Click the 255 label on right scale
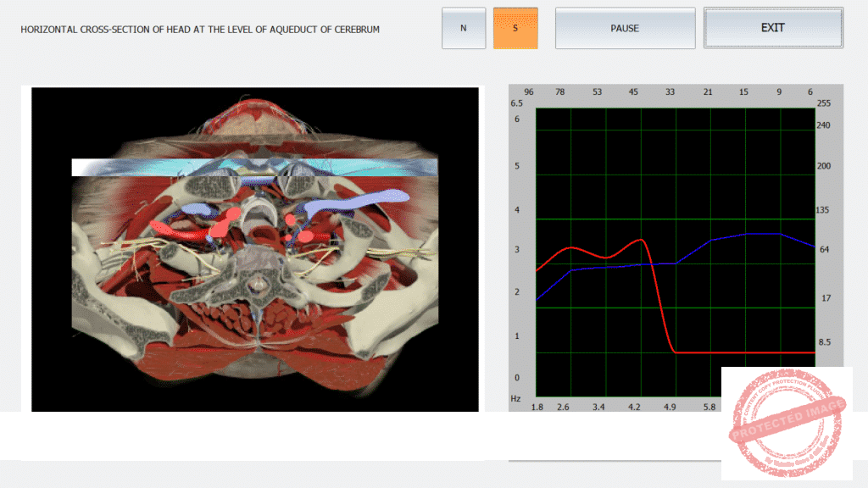This screenshot has height=488, width=868. (823, 103)
